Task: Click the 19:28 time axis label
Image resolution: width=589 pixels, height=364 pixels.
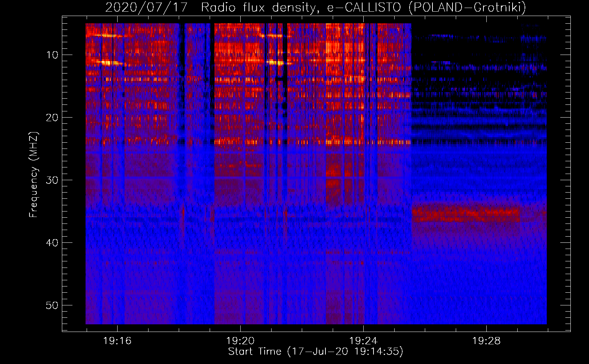Action: [486, 341]
